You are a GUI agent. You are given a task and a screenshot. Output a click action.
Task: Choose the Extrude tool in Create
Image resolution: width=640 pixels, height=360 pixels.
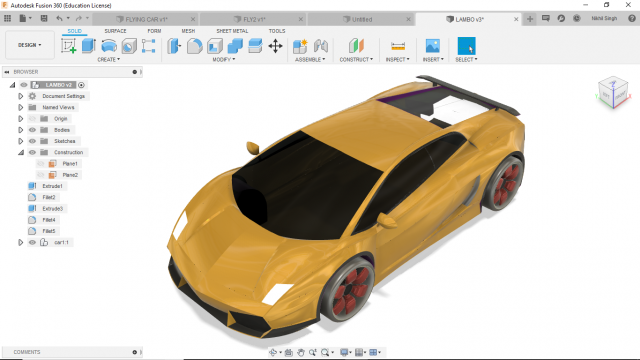click(89, 46)
